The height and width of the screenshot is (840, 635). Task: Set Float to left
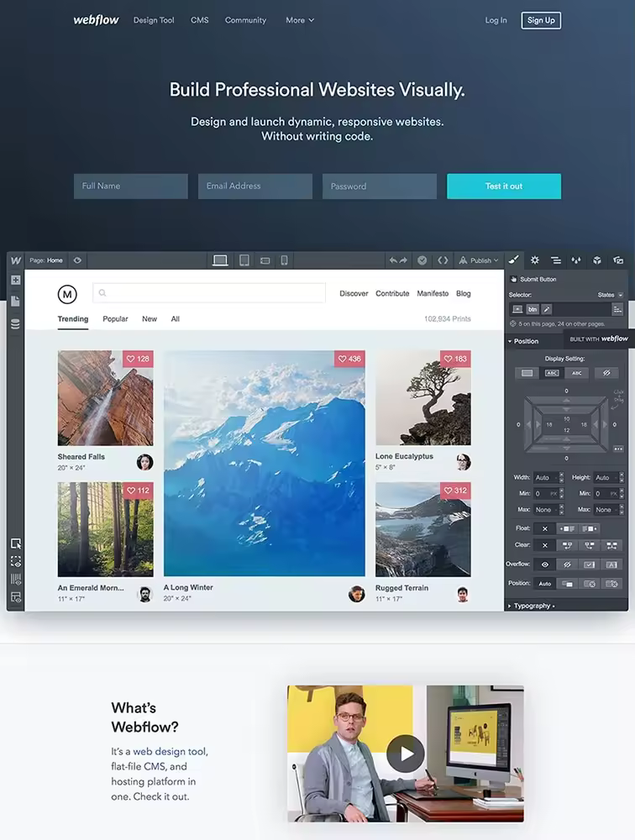(567, 528)
